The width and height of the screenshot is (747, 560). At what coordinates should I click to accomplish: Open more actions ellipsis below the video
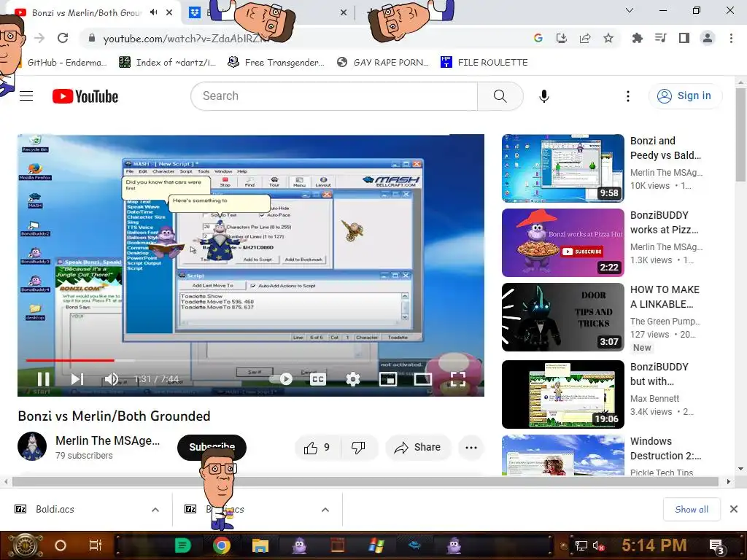pos(471,447)
